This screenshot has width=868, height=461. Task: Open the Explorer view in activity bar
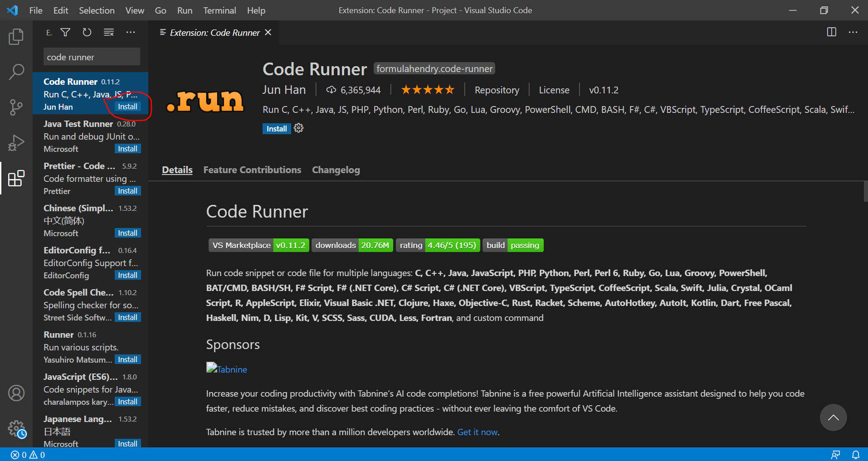click(16, 37)
